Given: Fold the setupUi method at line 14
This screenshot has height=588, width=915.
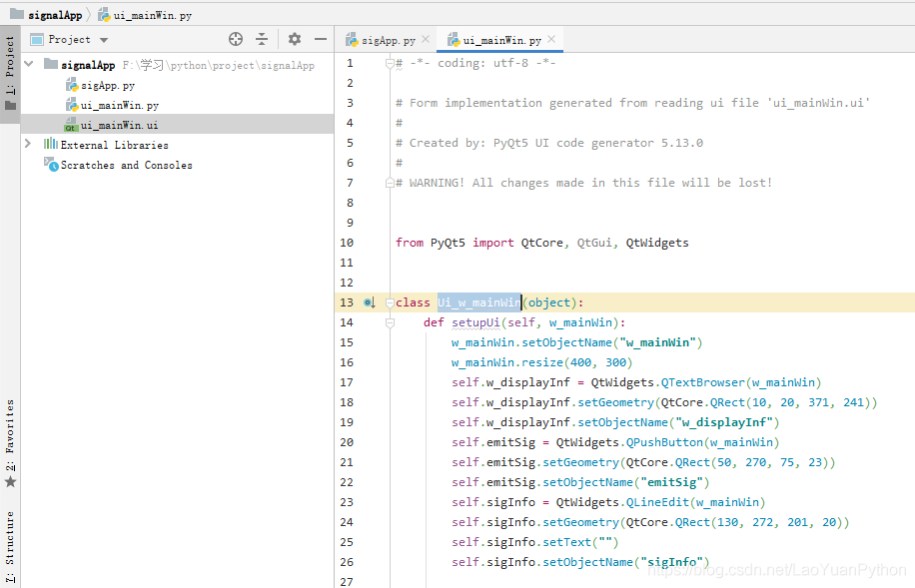Looking at the screenshot, I should pos(390,322).
